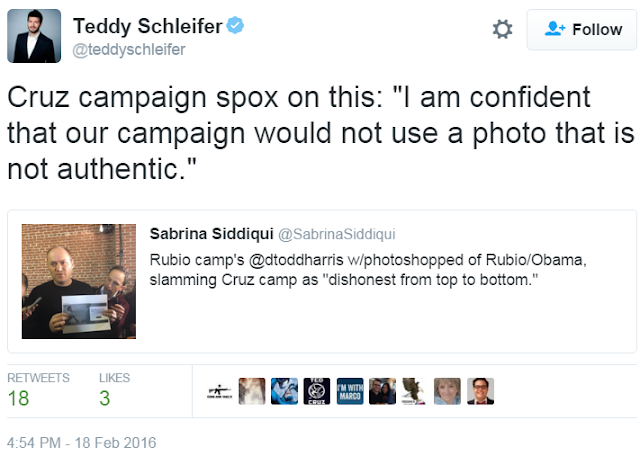640x456 pixels.
Task: Open the tweet settings gear menu
Action: (x=503, y=30)
